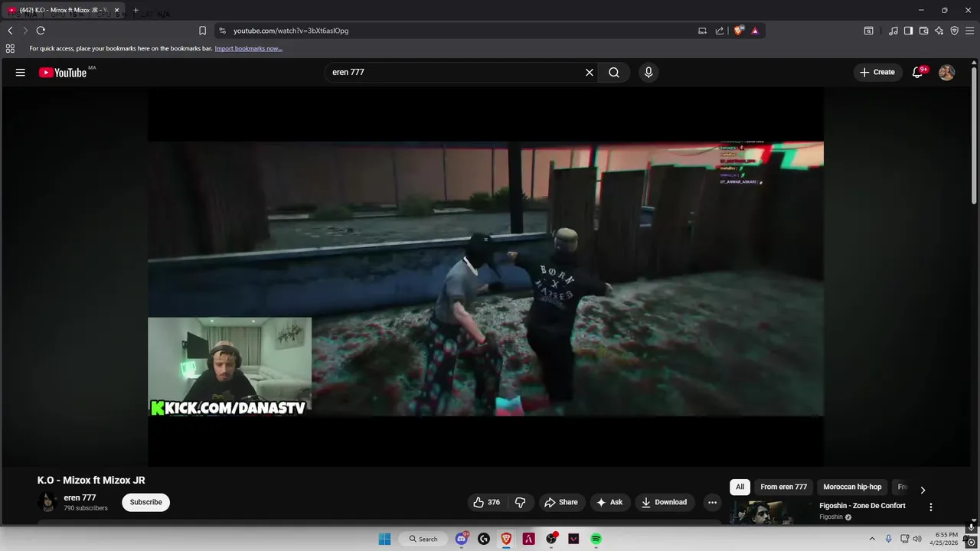Like the video (376 likes)

[486, 503]
